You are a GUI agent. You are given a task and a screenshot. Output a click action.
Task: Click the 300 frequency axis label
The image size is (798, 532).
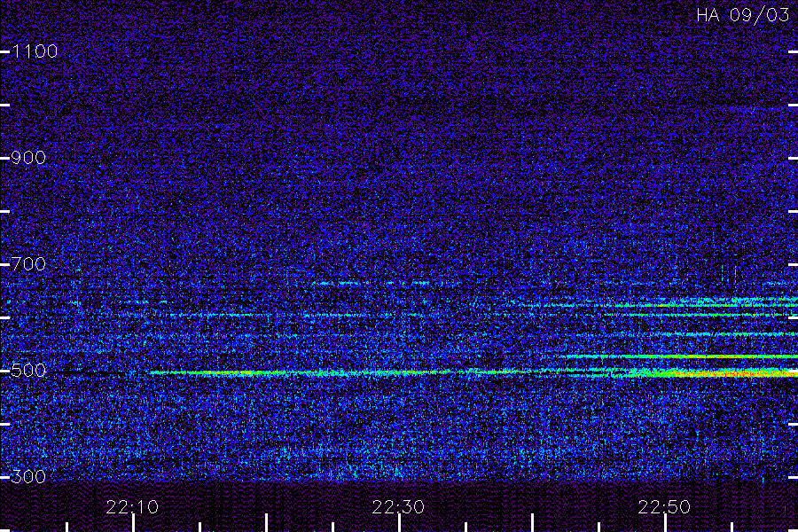coord(28,477)
